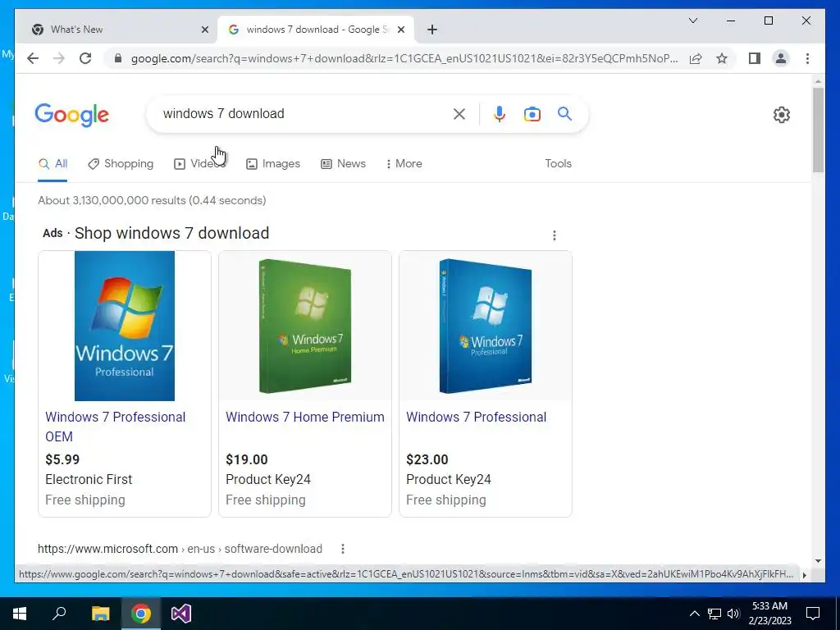Open options for the microsoft.com result
840x630 pixels.
point(343,549)
